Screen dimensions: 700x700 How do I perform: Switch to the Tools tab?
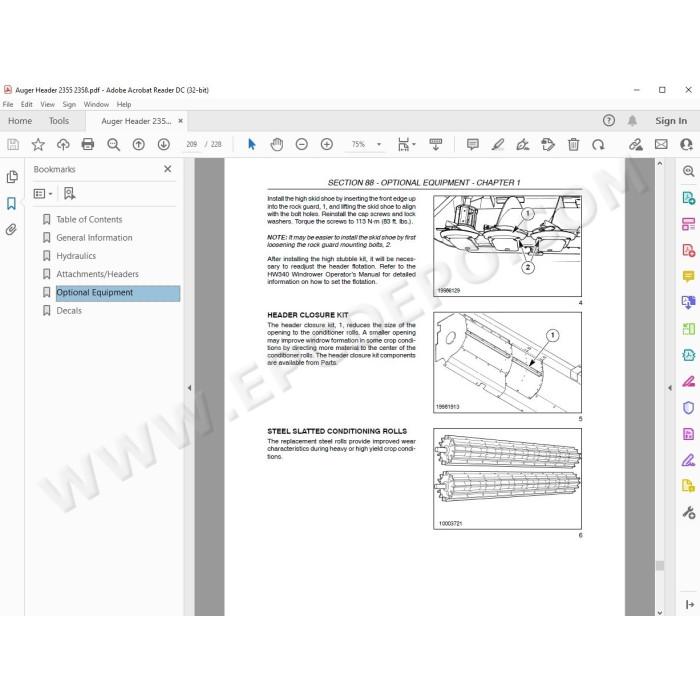(59, 121)
